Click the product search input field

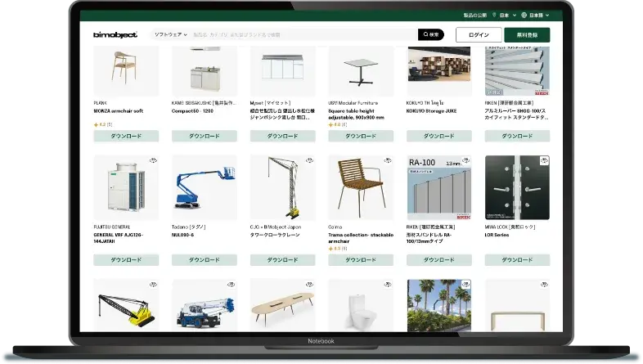tap(303, 35)
